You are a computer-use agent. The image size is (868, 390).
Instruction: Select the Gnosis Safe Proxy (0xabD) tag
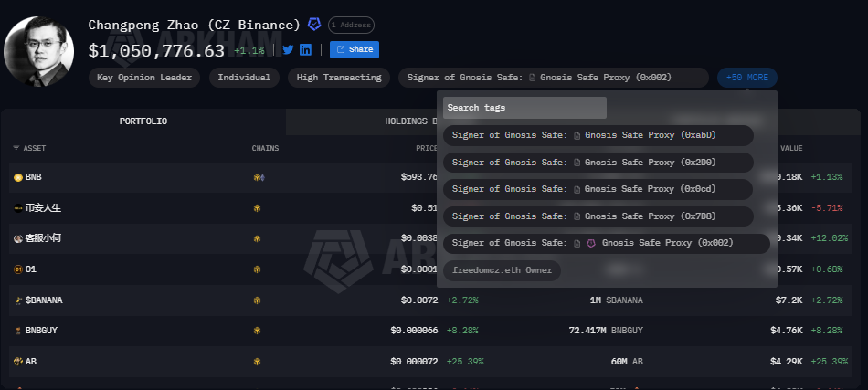tap(598, 135)
